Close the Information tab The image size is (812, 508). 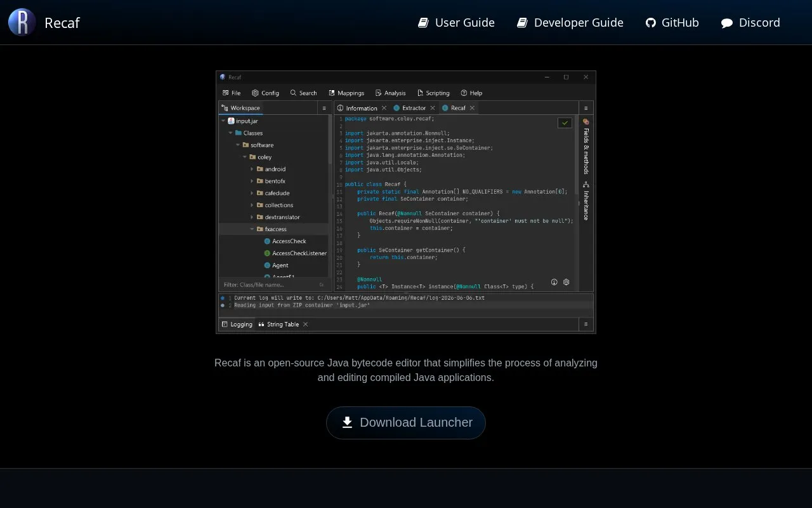click(x=384, y=108)
